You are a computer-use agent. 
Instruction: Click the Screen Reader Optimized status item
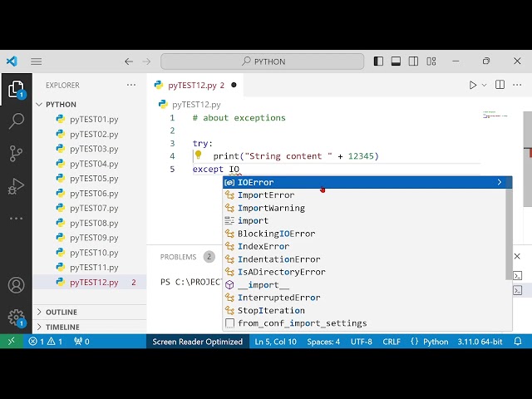tap(198, 342)
